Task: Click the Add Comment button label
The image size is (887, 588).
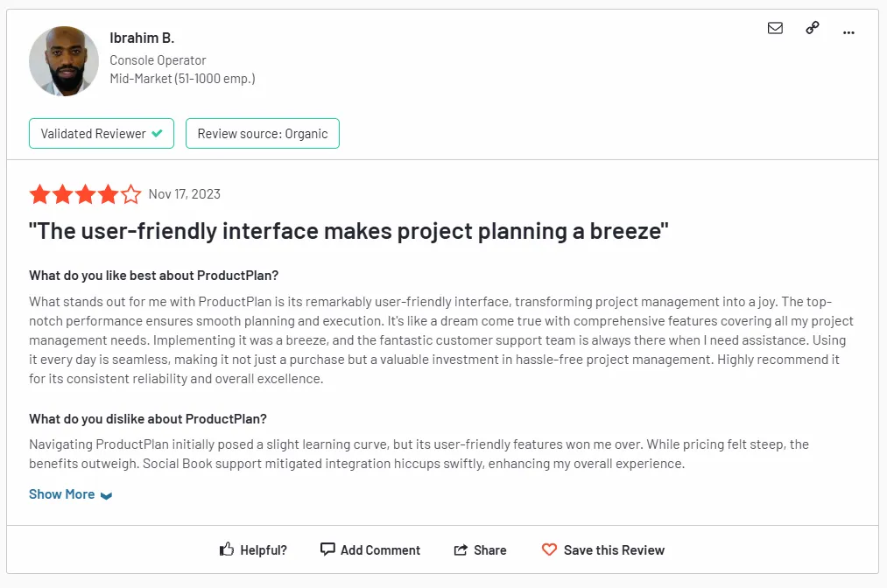Action: 380,550
